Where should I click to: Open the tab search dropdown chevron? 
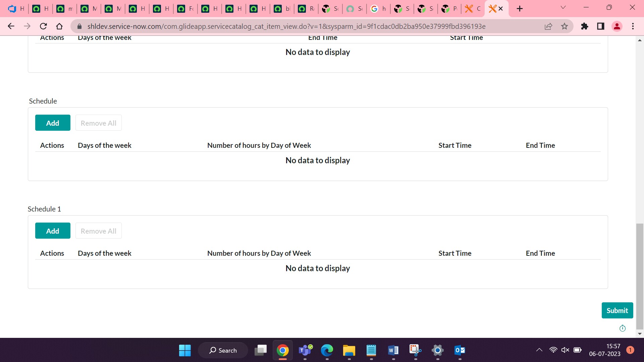[563, 7]
